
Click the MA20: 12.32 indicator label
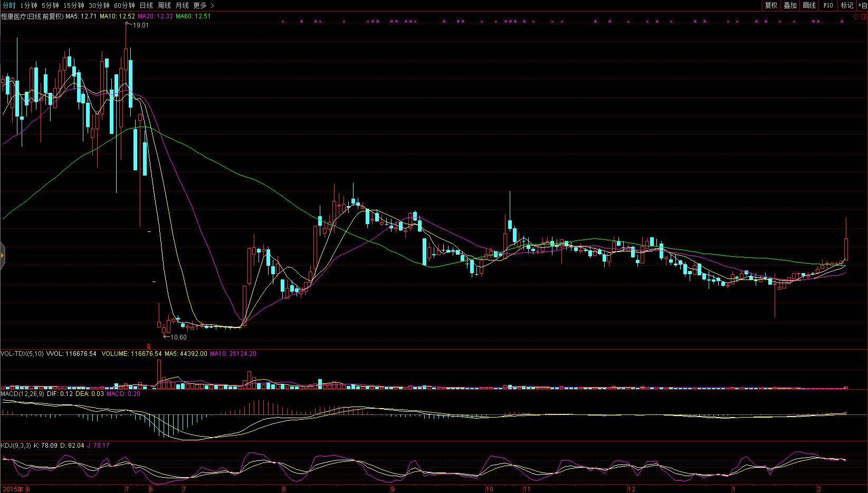click(155, 16)
